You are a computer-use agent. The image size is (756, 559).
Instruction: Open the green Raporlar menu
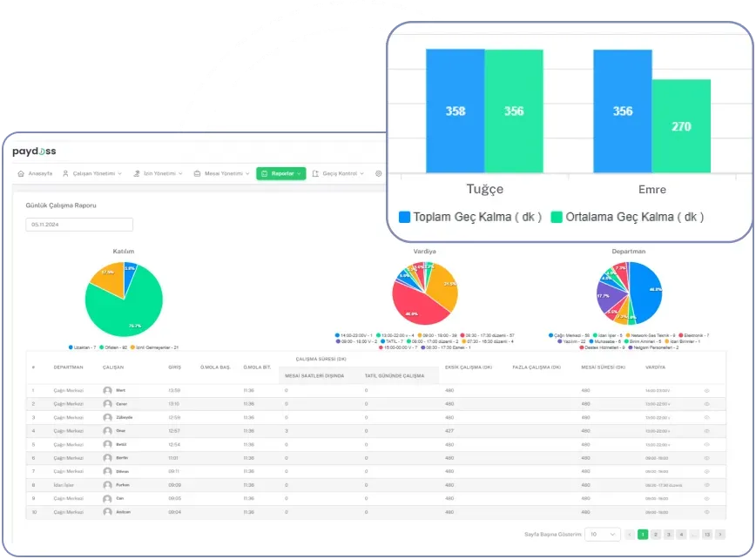[x=281, y=173]
